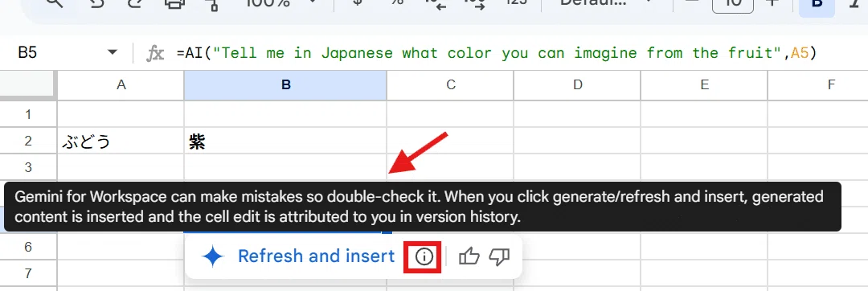Screen dimensions: 868x291
Task: Give thumbs up feedback on the AI result
Action: [469, 256]
